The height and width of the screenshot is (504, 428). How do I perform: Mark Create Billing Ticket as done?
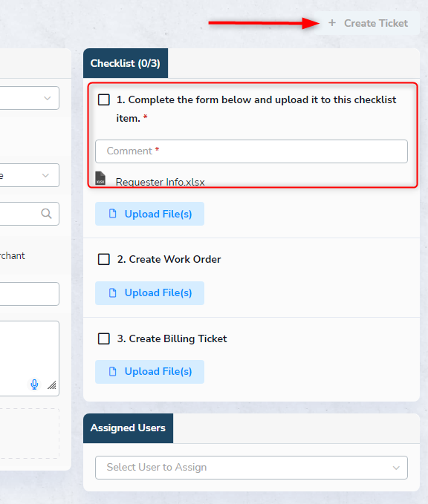point(103,338)
